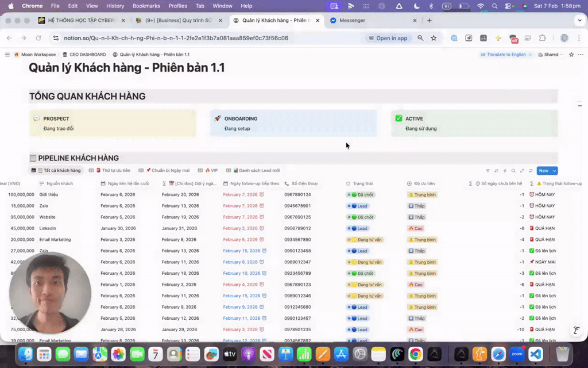
Task: Go back in Chrome history
Action: point(9,38)
